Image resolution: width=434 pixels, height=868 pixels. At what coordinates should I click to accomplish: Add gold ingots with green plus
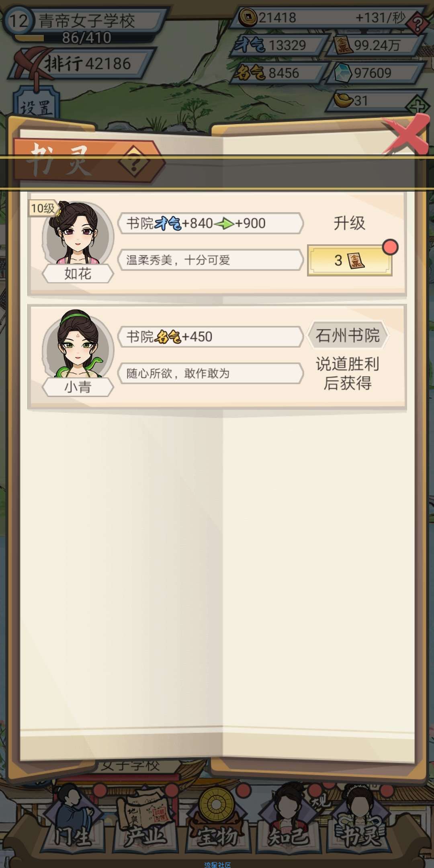[417, 106]
